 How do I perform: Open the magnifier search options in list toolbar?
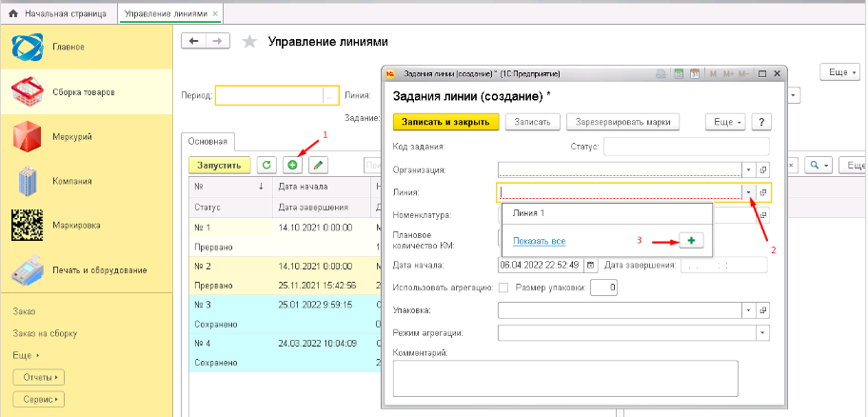[x=819, y=165]
